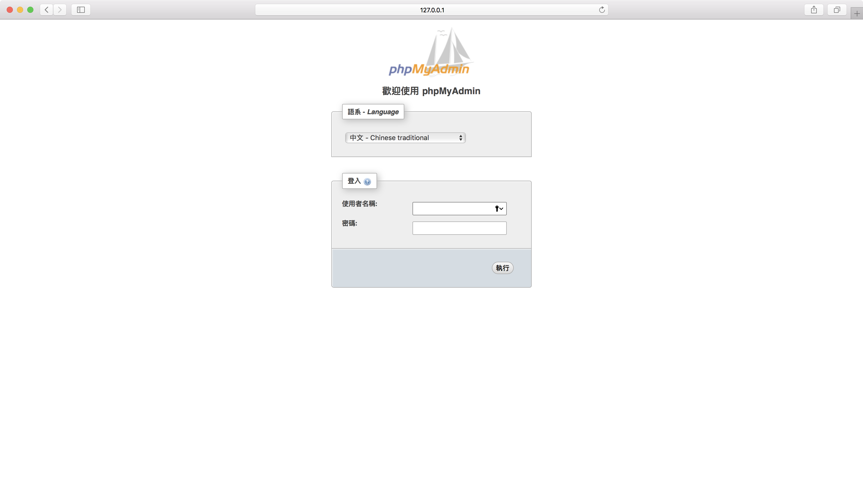
Task: Open the Share menu icon
Action: click(x=814, y=9)
